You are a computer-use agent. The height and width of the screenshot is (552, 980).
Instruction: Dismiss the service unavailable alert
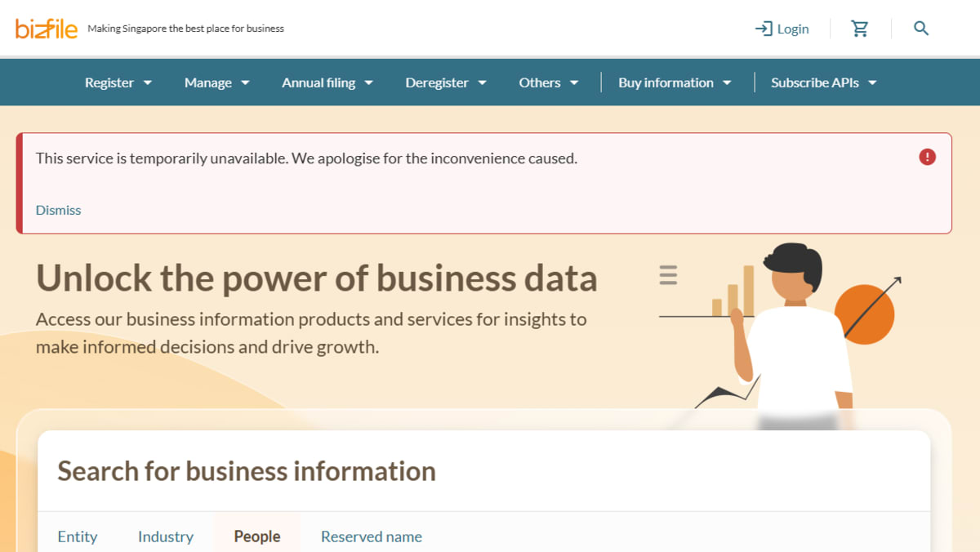58,210
